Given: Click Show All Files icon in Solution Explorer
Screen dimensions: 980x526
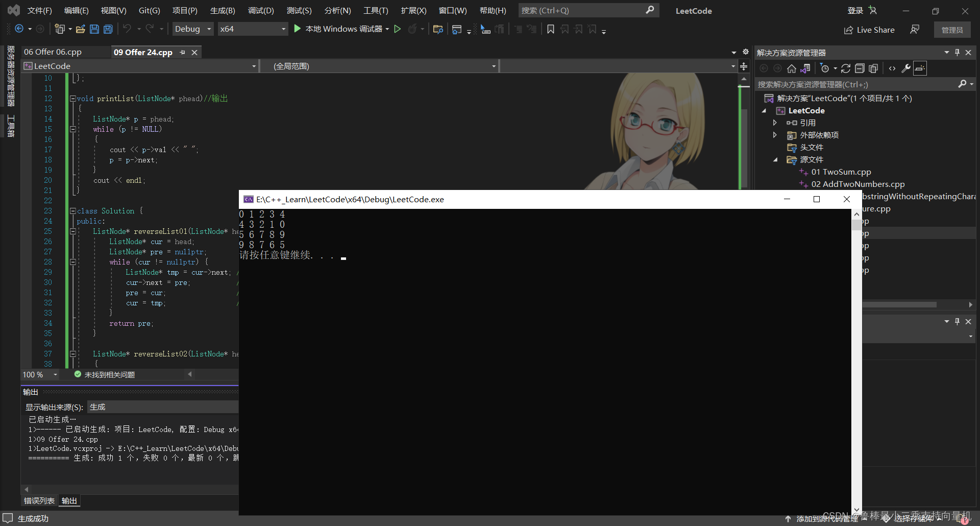Looking at the screenshot, I should pos(873,68).
